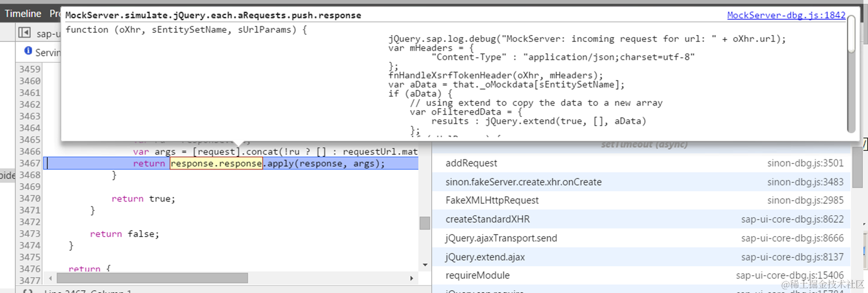The width and height of the screenshot is (868, 293).
Task: Click the 'return true;' code line
Action: 144,198
